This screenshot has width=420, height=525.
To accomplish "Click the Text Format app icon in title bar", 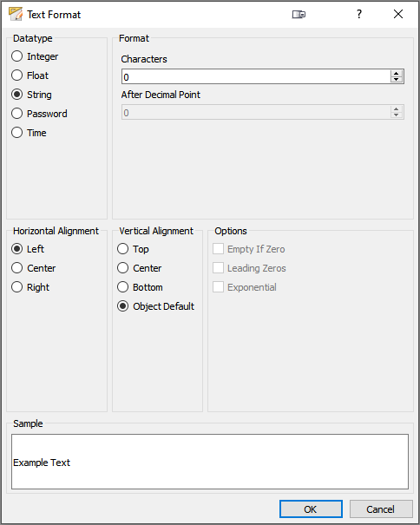I will tap(16, 14).
